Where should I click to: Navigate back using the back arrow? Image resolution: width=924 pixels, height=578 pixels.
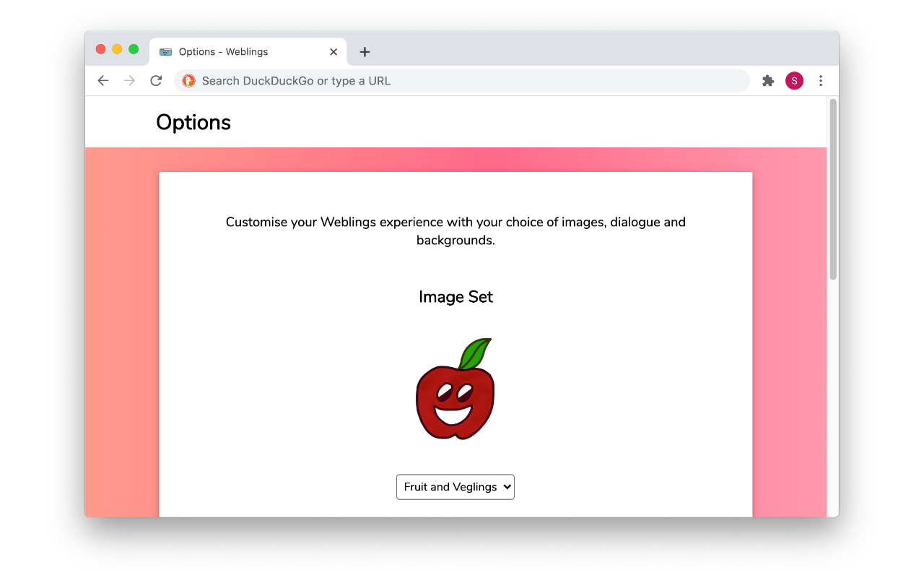(x=103, y=80)
